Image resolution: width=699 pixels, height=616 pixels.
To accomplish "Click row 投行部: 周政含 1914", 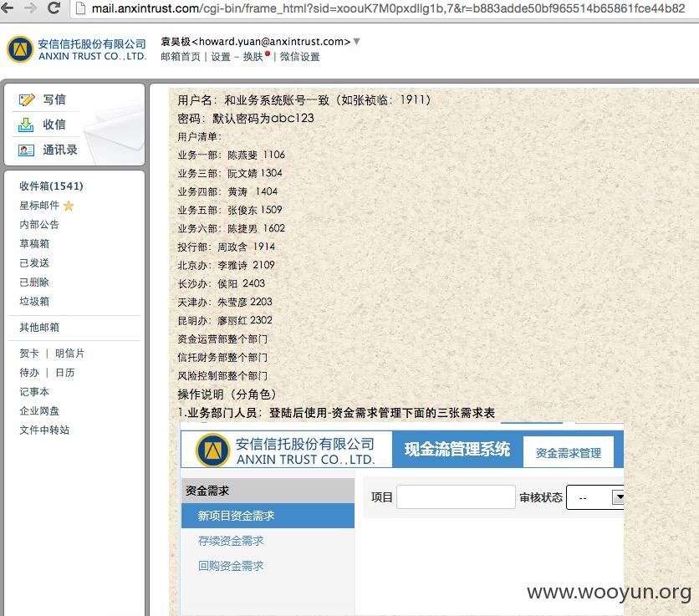I will (x=226, y=247).
